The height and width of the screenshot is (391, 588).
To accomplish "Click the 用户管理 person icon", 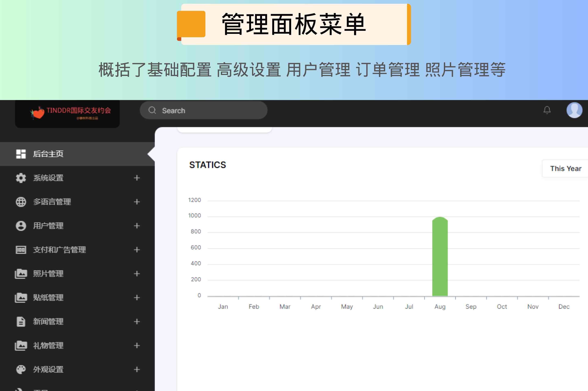I will pos(21,226).
